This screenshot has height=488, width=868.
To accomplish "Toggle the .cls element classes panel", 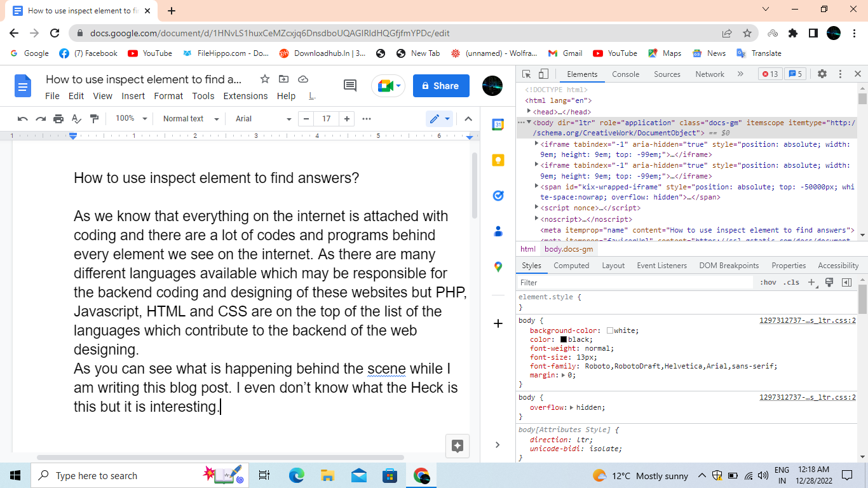I will click(x=791, y=283).
